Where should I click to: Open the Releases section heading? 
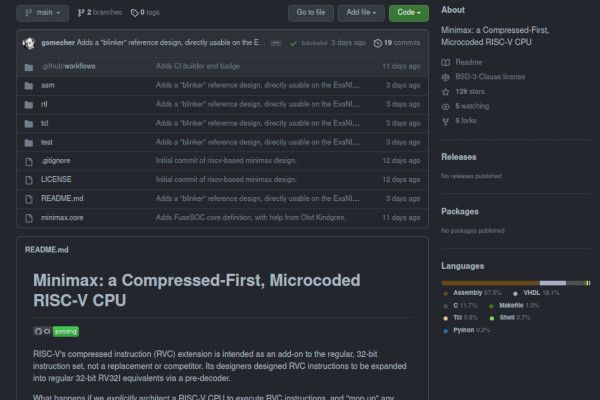click(458, 157)
